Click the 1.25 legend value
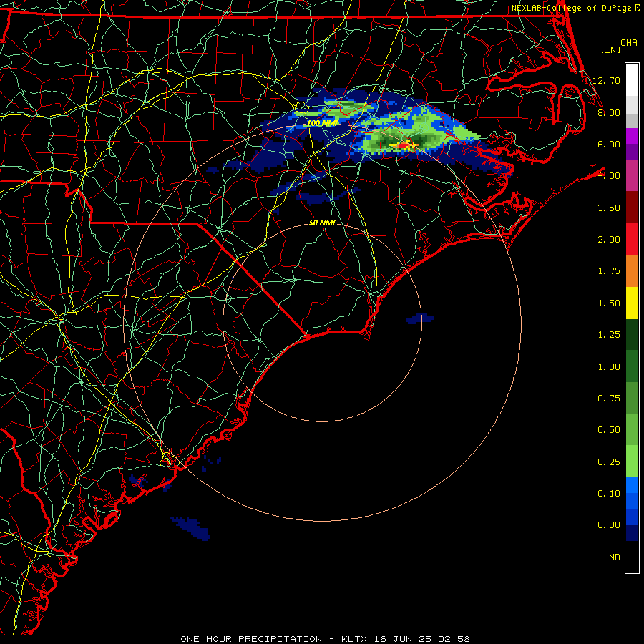The image size is (644, 644). click(x=609, y=335)
